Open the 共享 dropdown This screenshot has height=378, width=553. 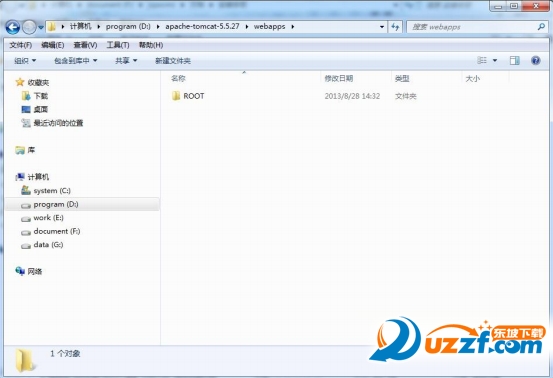click(126, 61)
